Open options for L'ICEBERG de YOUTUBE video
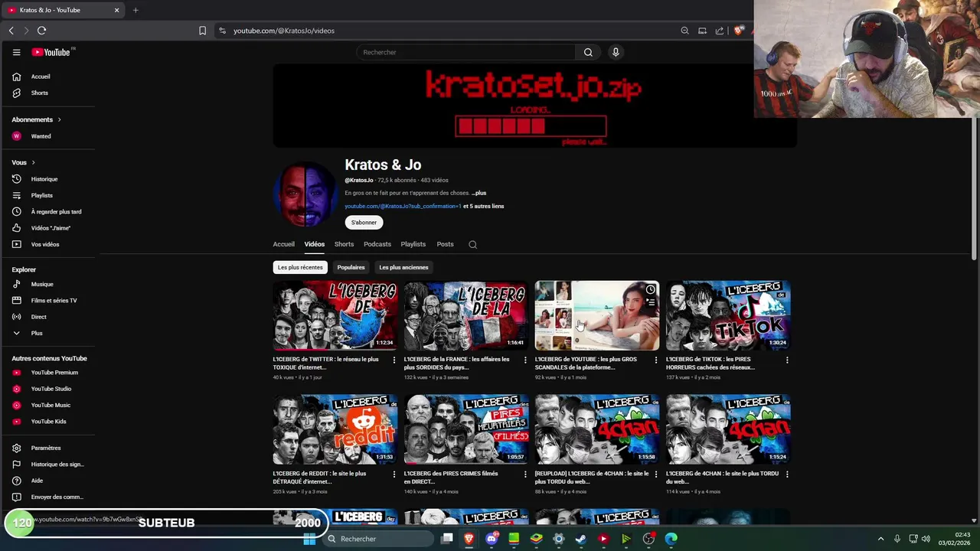 tap(655, 360)
